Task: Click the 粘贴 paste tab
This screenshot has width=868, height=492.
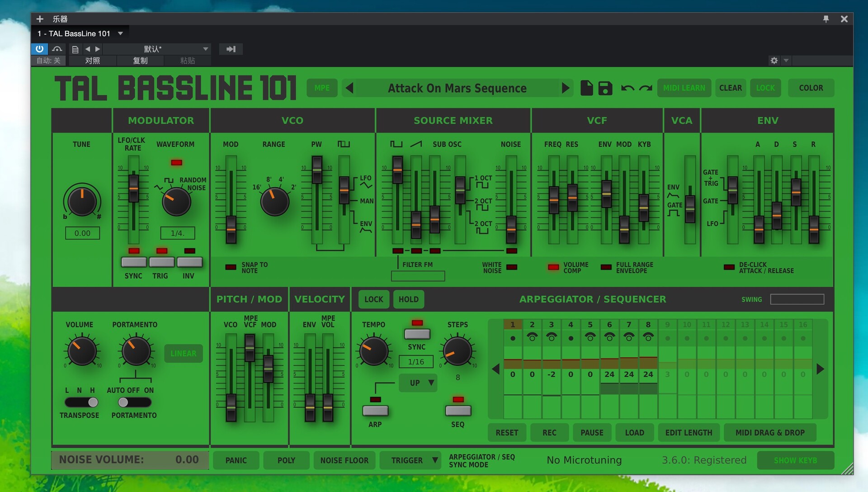Action: [187, 61]
